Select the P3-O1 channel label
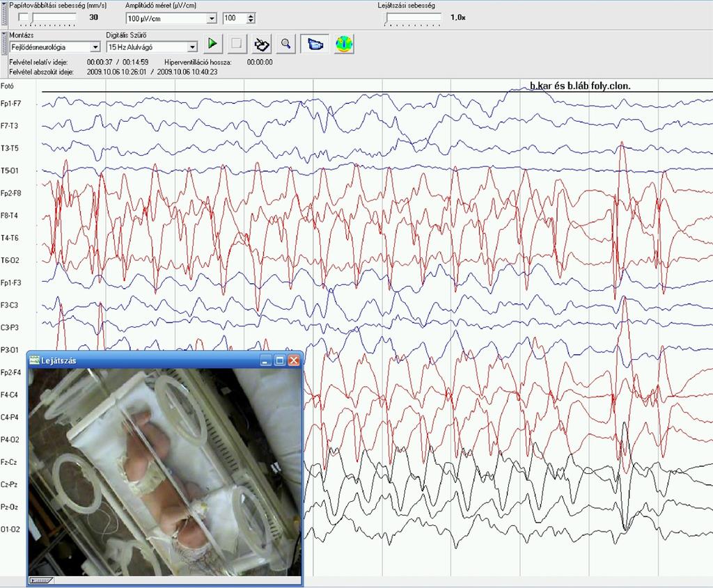Viewport: 713px width, 588px height. 10,350
